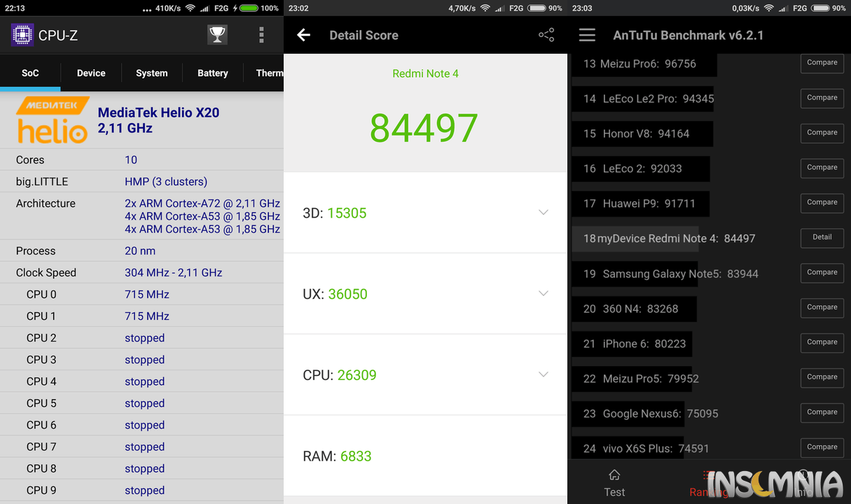The width and height of the screenshot is (851, 504).
Task: Select the CPU 9 stopped row
Action: point(141,490)
